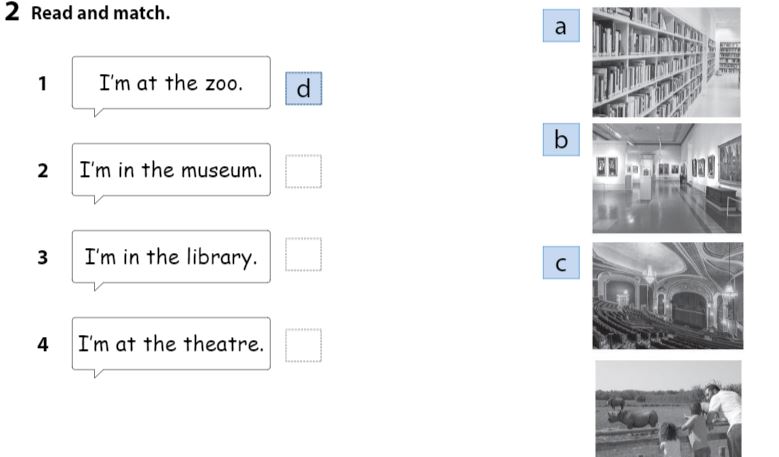Viewport: 779px width, 457px height.
Task: Click the item number 1 beside the zoo sentence
Action: 43,84
